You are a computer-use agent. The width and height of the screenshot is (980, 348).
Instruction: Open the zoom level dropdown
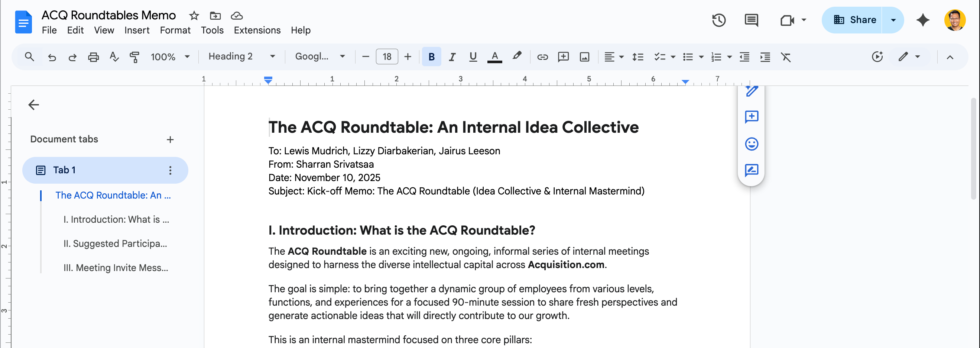pos(170,57)
